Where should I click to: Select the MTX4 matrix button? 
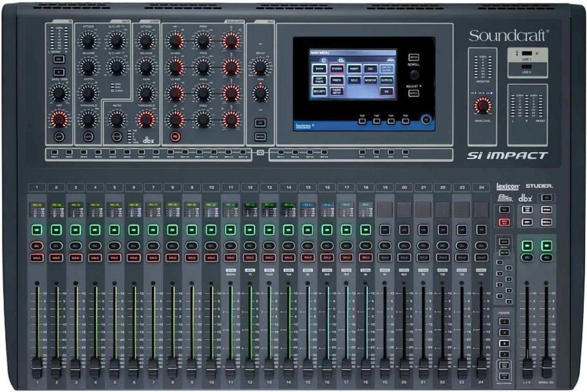pos(324,153)
